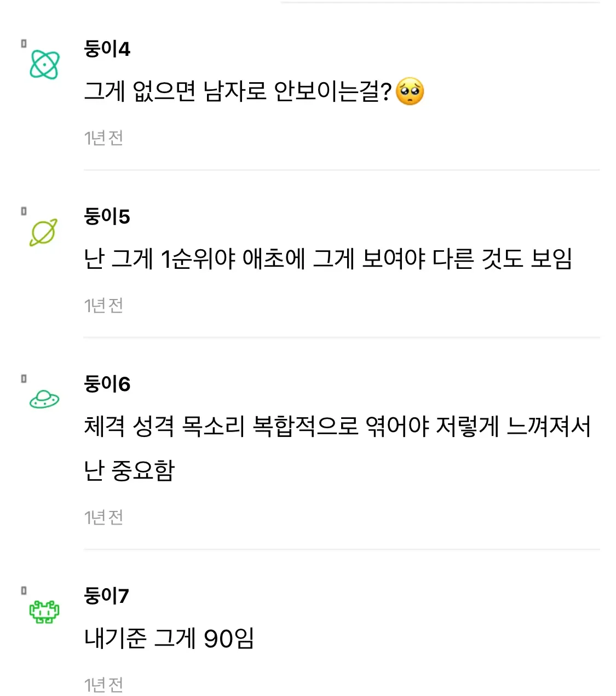
Task: Open the 둥이5 username
Action: click(107, 216)
